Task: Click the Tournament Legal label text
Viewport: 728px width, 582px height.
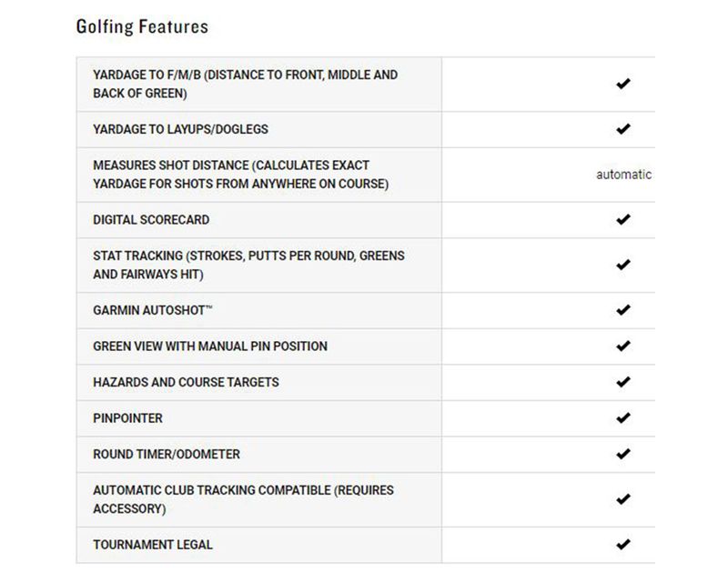Action: (153, 545)
